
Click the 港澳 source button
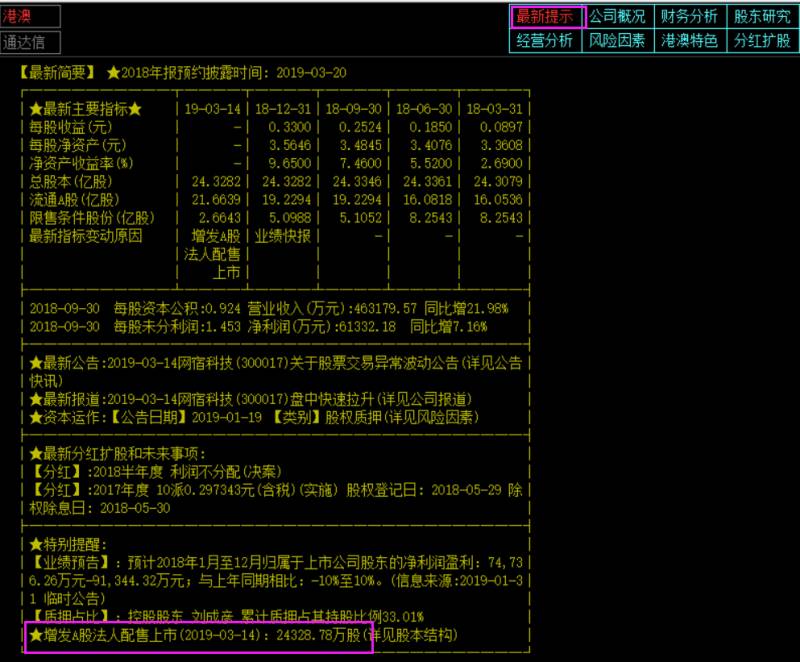[x=31, y=16]
